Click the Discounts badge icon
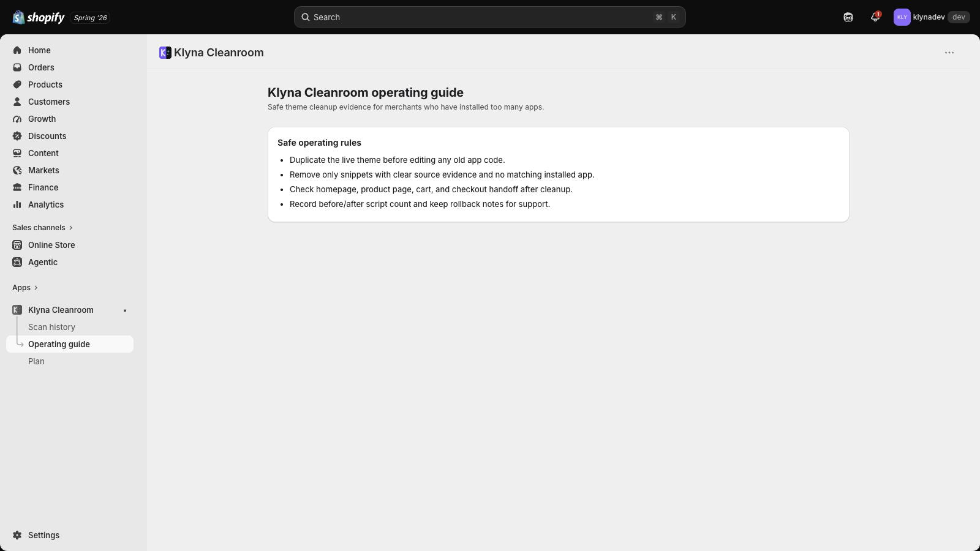980x551 pixels. coord(17,136)
